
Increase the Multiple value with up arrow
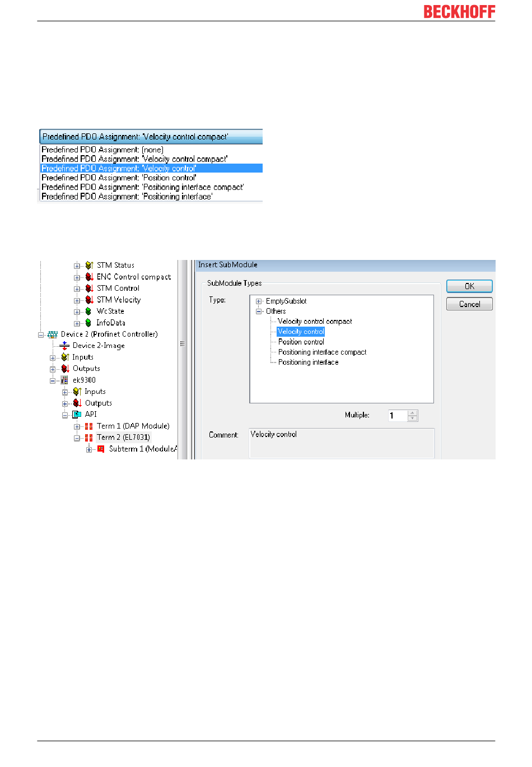[413, 413]
